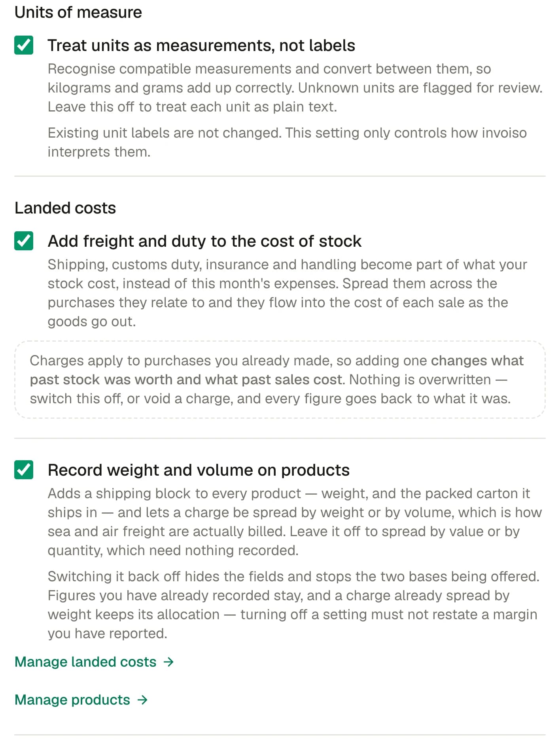This screenshot has width=560, height=739.
Task: Disable the Record weight and volume checkbox
Action: pyautogui.click(x=24, y=470)
